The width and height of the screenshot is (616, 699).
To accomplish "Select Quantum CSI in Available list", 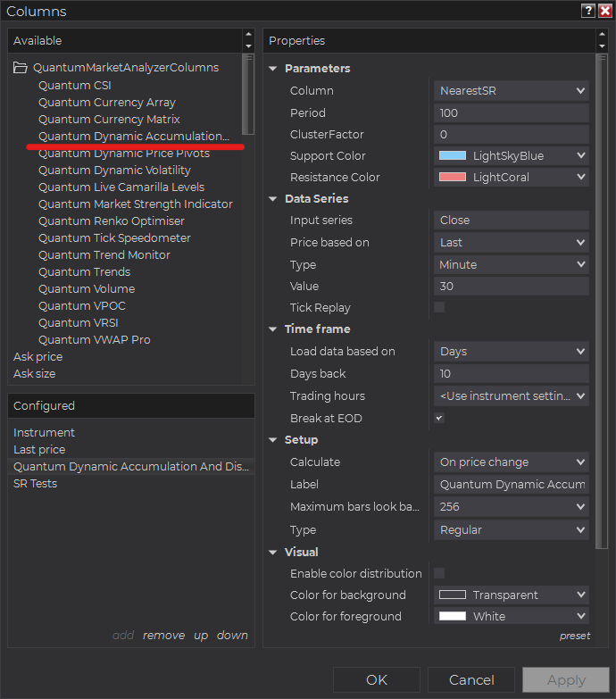I will [x=74, y=85].
